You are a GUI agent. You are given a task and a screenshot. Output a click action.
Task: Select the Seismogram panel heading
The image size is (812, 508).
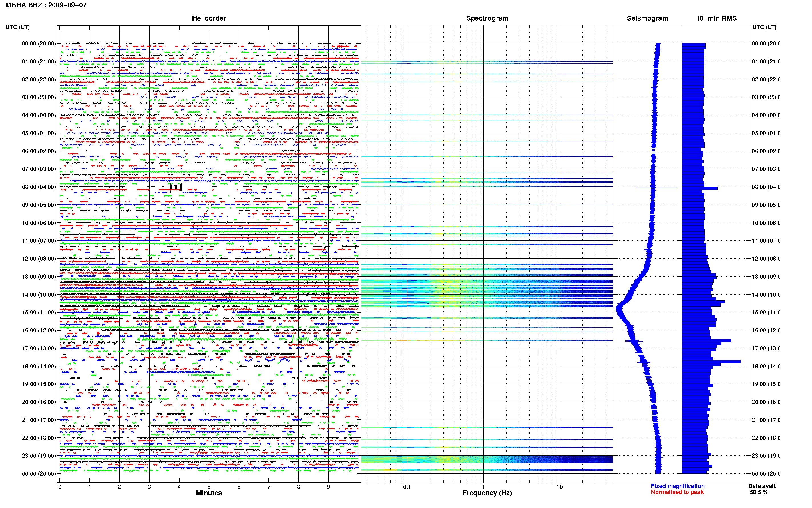click(x=647, y=18)
